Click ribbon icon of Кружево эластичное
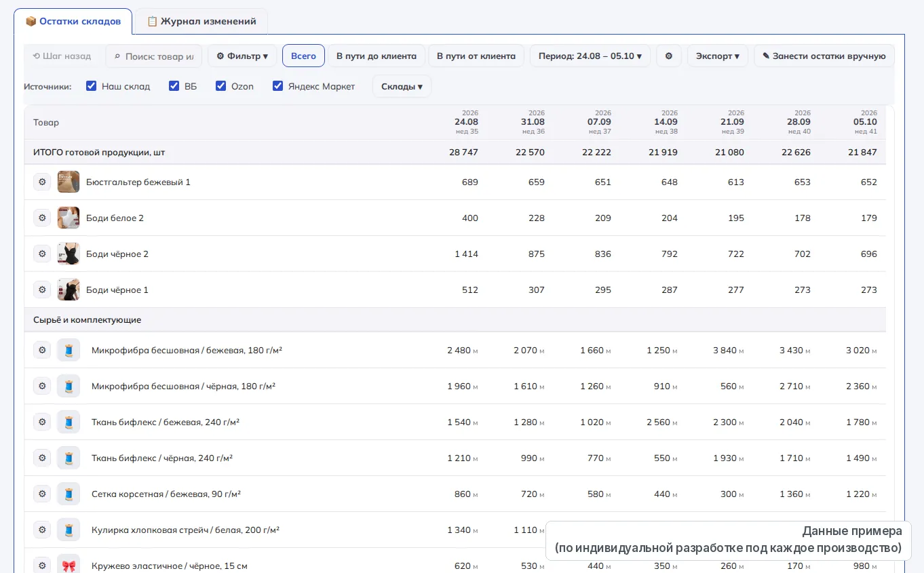The image size is (924, 573). pyautogui.click(x=69, y=566)
